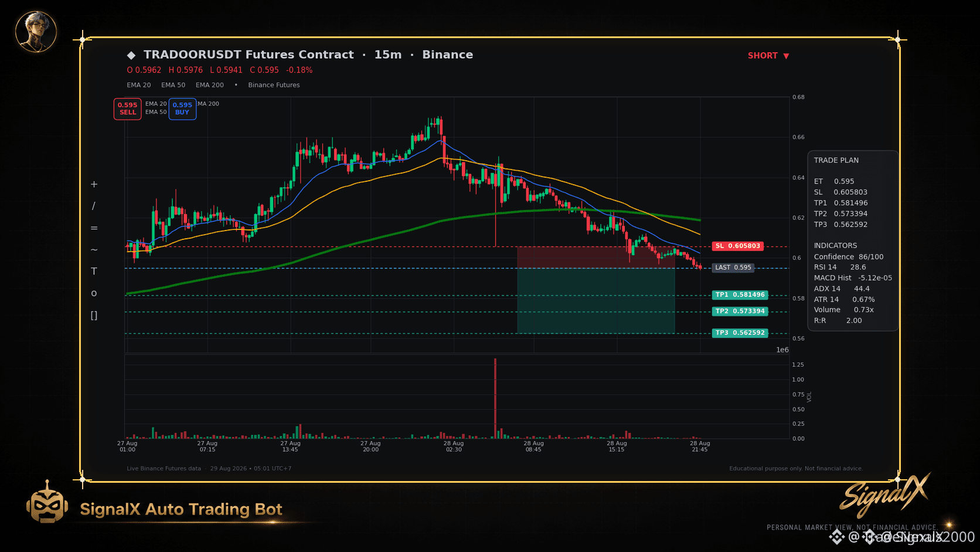Image resolution: width=980 pixels, height=552 pixels.
Task: Click EMA 200 in the indicator row
Action: click(x=210, y=85)
